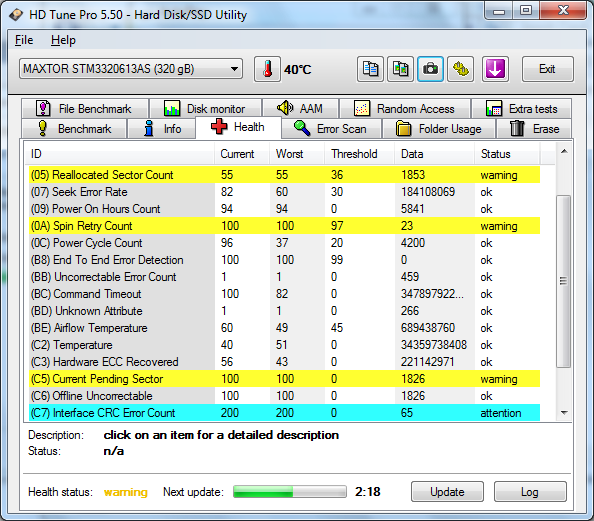Click the data value 689438760
This screenshot has height=521, width=594.
(x=428, y=328)
